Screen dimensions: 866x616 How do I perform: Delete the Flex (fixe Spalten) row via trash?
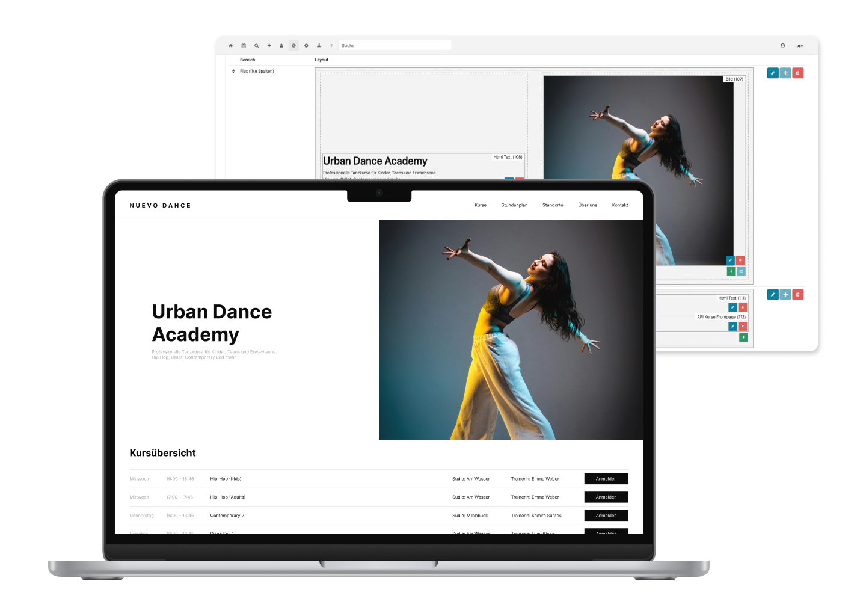(798, 73)
